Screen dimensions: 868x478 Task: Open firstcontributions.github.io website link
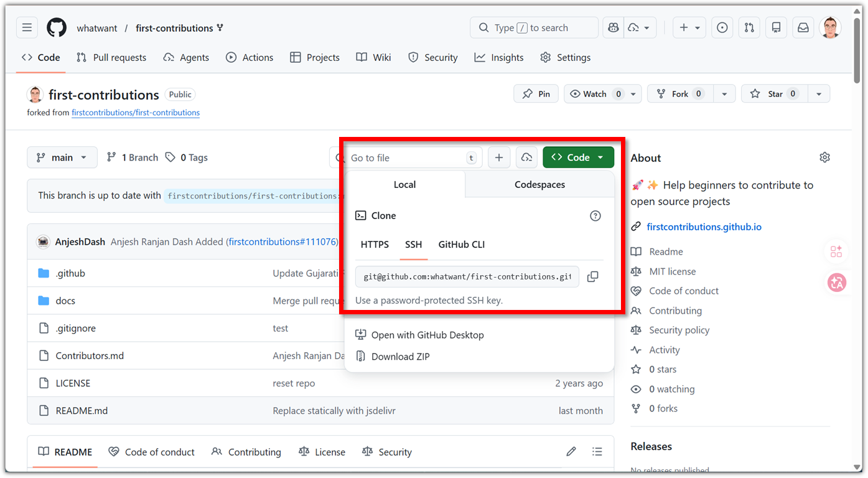click(704, 227)
